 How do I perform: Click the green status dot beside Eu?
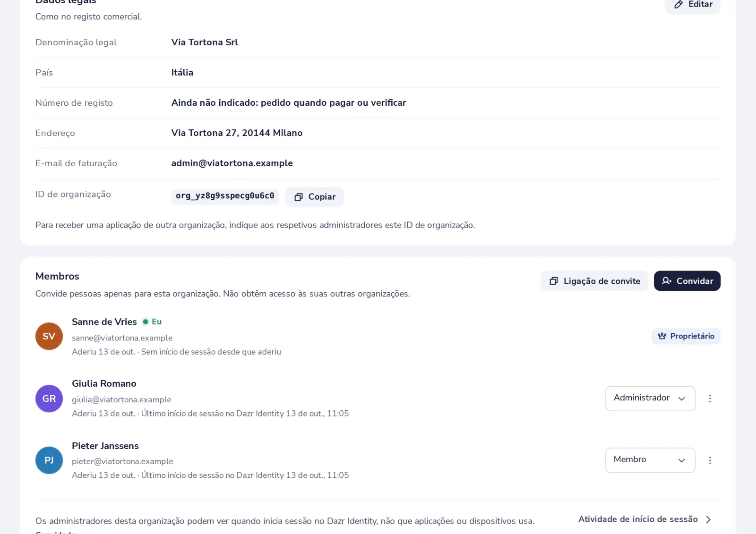(x=146, y=322)
